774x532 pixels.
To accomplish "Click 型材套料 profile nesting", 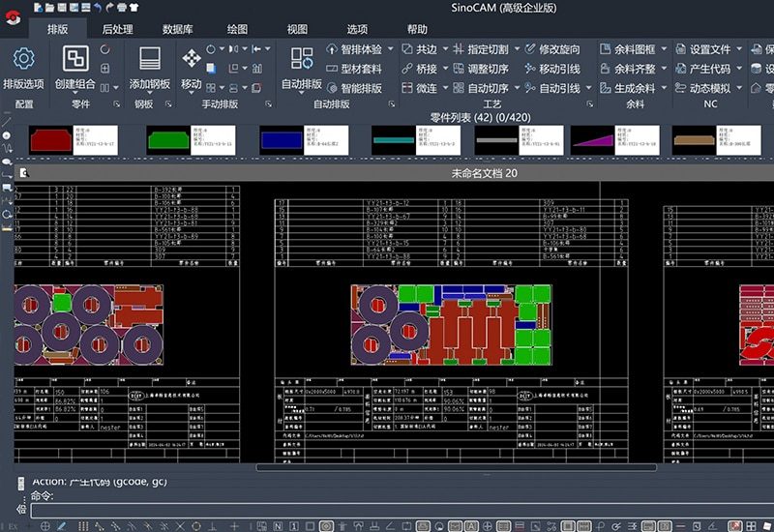I will point(354,69).
